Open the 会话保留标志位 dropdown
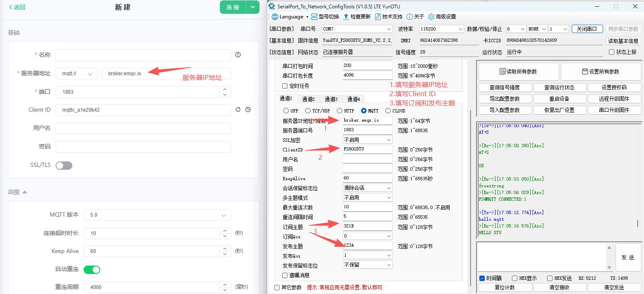Image resolution: width=644 pixels, height=294 pixels. (x=367, y=188)
